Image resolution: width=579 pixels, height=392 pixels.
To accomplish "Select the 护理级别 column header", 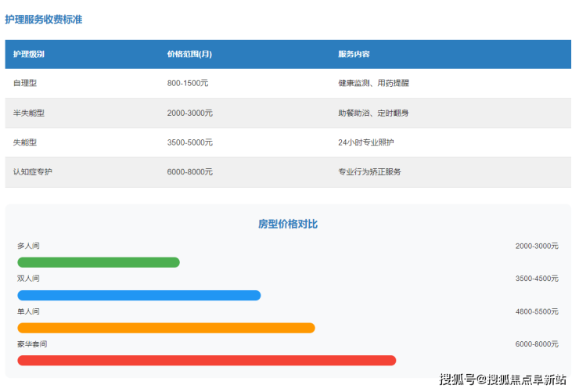I will click(29, 55).
